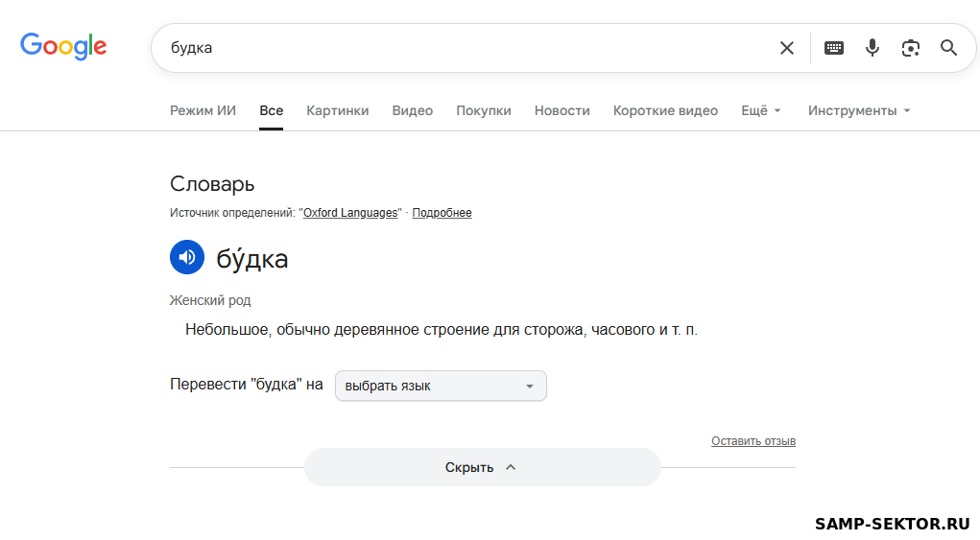Viewport: 980px width, 540px height.
Task: Open the on-screen keyboard icon
Action: tap(834, 48)
